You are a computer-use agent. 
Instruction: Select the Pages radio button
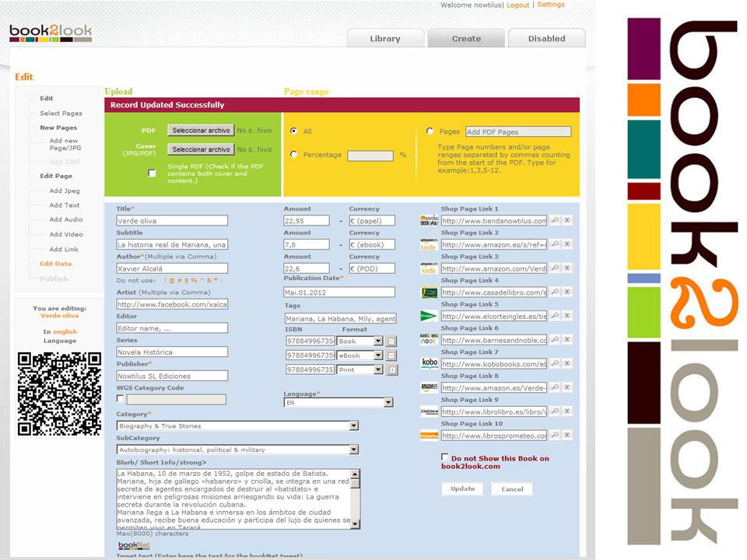tap(430, 131)
